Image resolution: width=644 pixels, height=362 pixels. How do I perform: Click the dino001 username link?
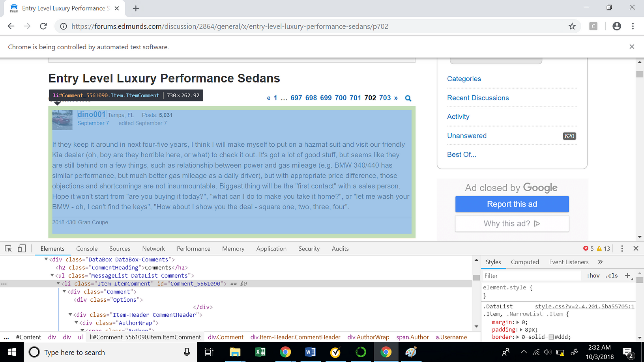[92, 114]
